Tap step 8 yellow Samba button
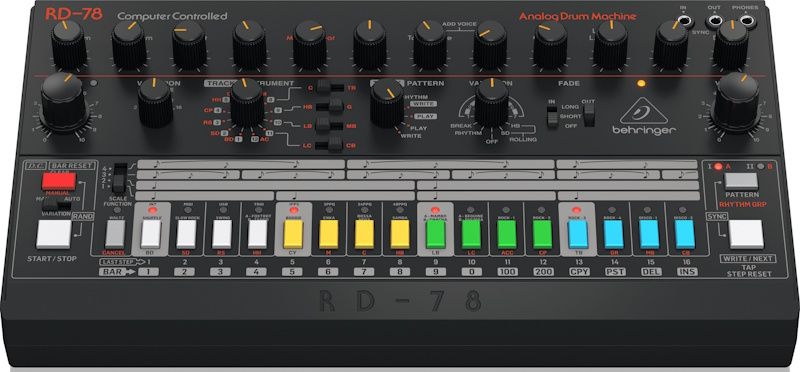Viewport: 800px width, 372px height. (x=400, y=234)
